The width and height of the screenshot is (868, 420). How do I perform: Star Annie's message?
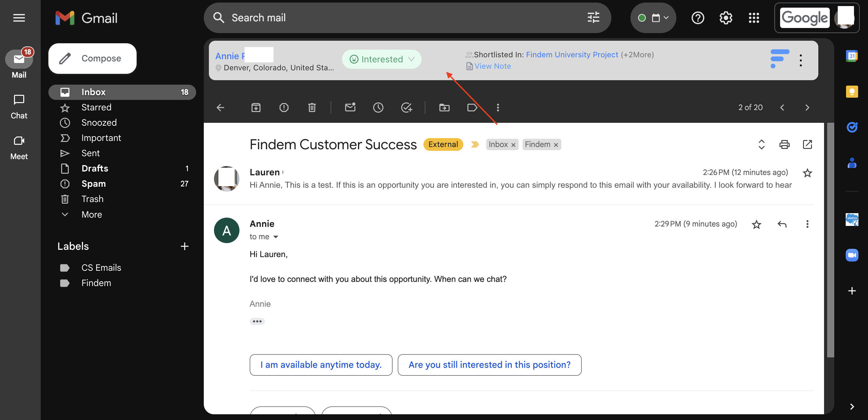[x=756, y=224]
